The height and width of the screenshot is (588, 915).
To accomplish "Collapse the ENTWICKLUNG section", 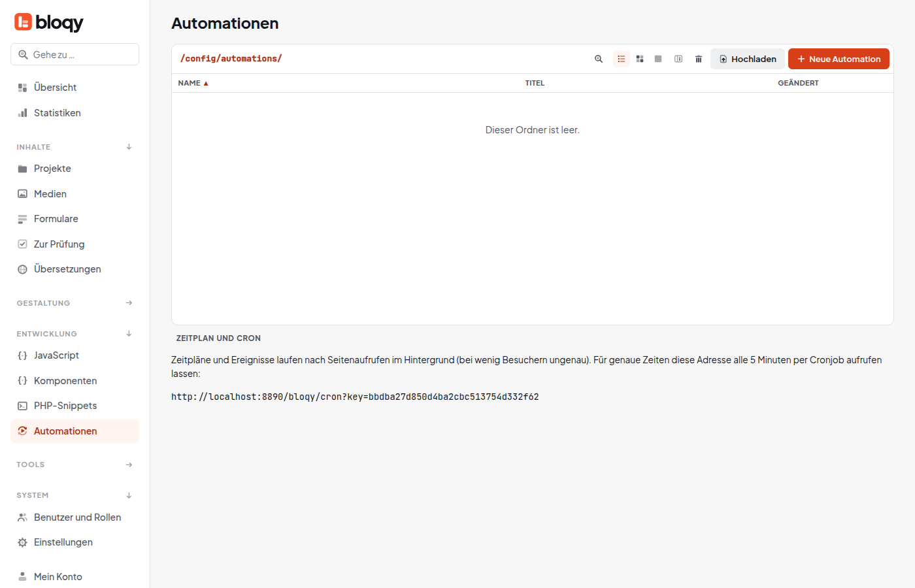I will click(75, 334).
